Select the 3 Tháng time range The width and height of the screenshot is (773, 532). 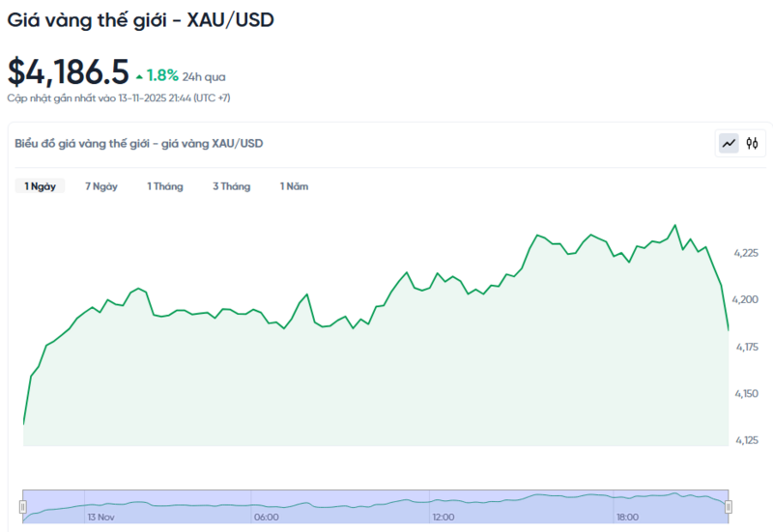232,186
